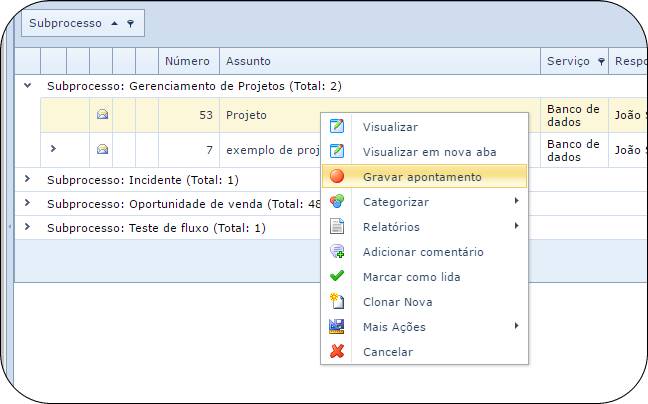Click the Mais Ações icon
Screen dimensions: 648x404
tap(337, 326)
